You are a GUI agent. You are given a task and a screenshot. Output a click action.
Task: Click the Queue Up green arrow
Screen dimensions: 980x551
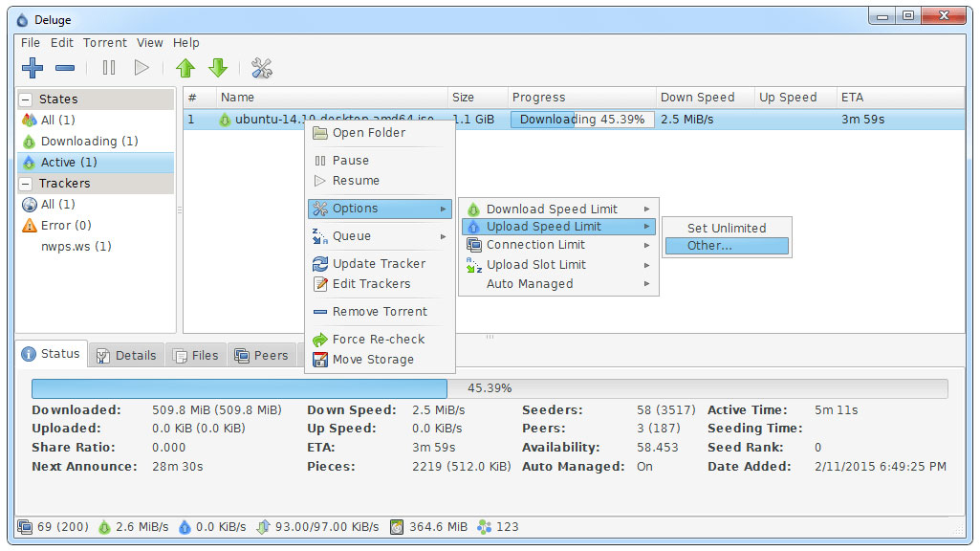pos(185,68)
